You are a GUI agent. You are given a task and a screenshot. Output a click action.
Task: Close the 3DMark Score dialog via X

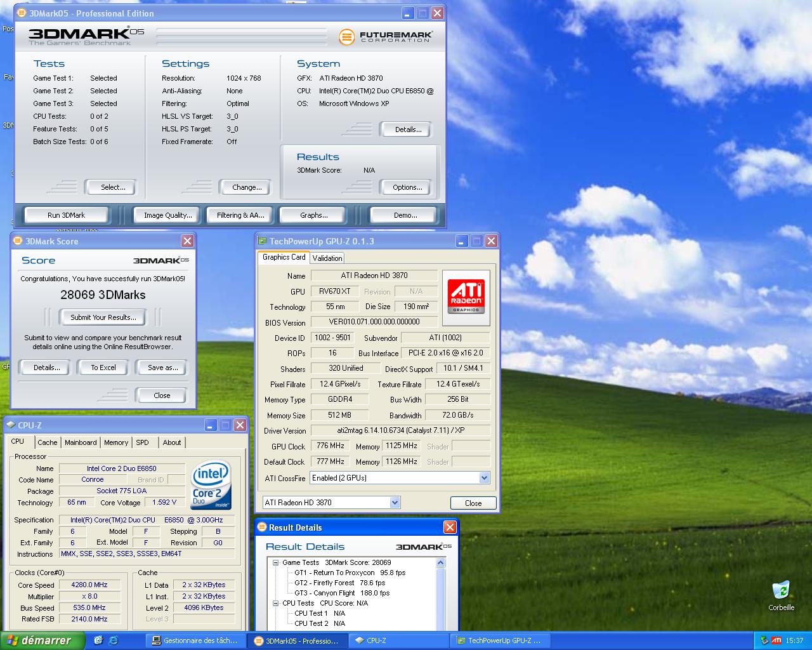[187, 241]
